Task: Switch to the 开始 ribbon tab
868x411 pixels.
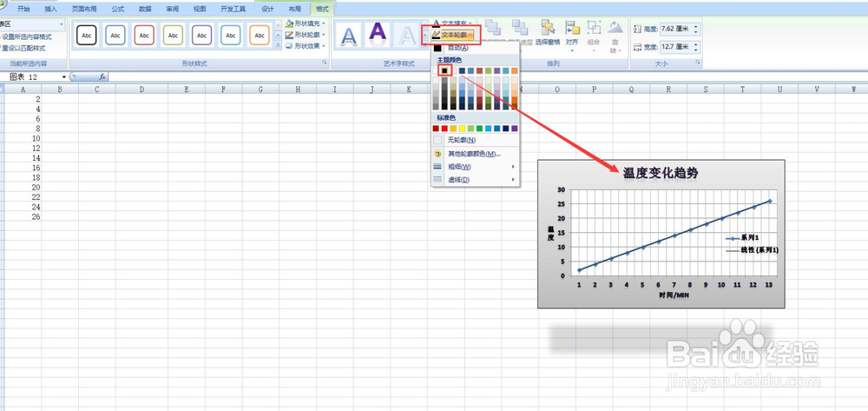Action: pyautogui.click(x=23, y=10)
